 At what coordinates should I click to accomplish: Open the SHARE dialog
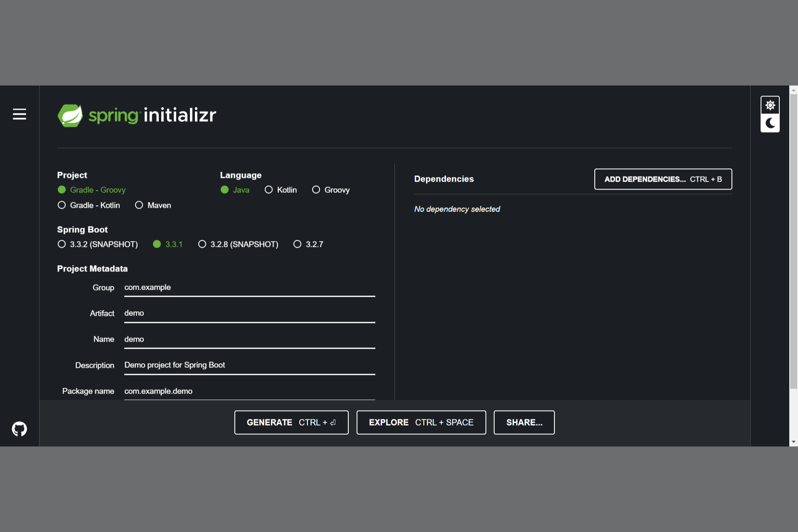pyautogui.click(x=524, y=422)
